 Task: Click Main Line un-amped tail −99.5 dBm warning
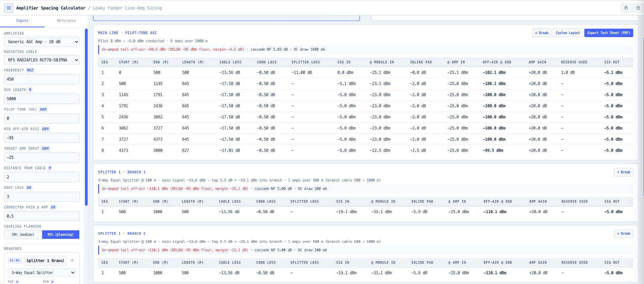pyautogui.click(x=173, y=49)
